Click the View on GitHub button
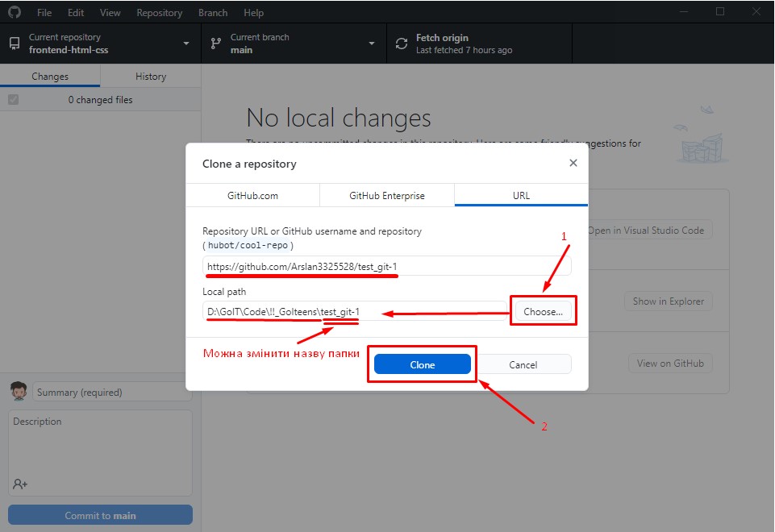Viewport: 775px width, 532px height. tap(670, 363)
